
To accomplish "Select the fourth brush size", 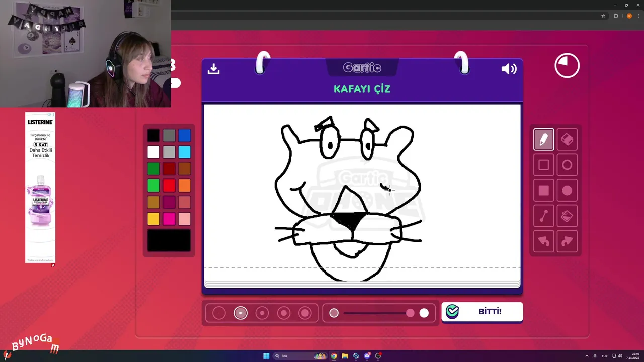I will coord(284,313).
